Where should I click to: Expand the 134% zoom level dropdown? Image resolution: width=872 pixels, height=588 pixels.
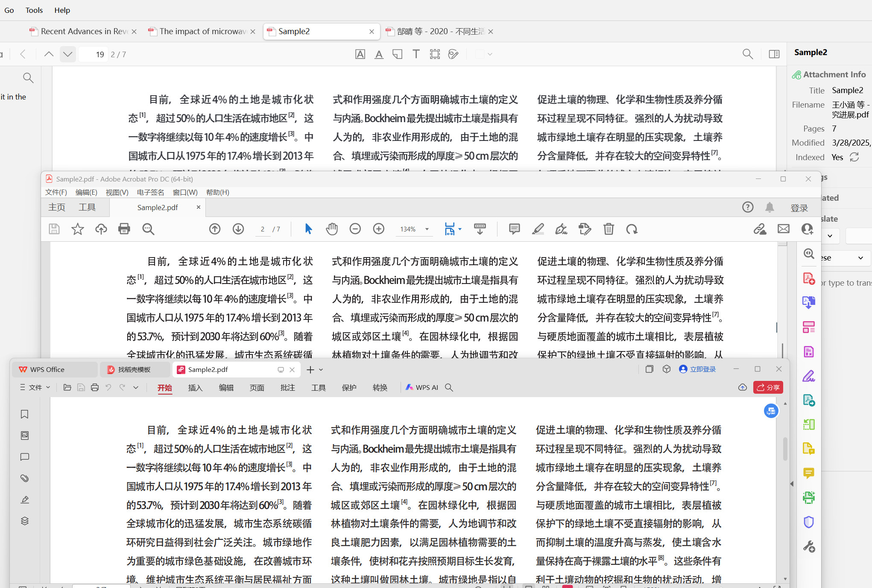coord(427,229)
